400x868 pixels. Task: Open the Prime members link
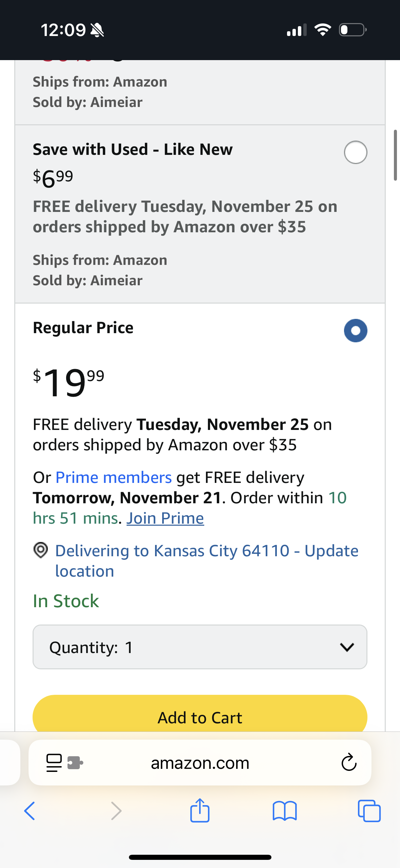114,477
